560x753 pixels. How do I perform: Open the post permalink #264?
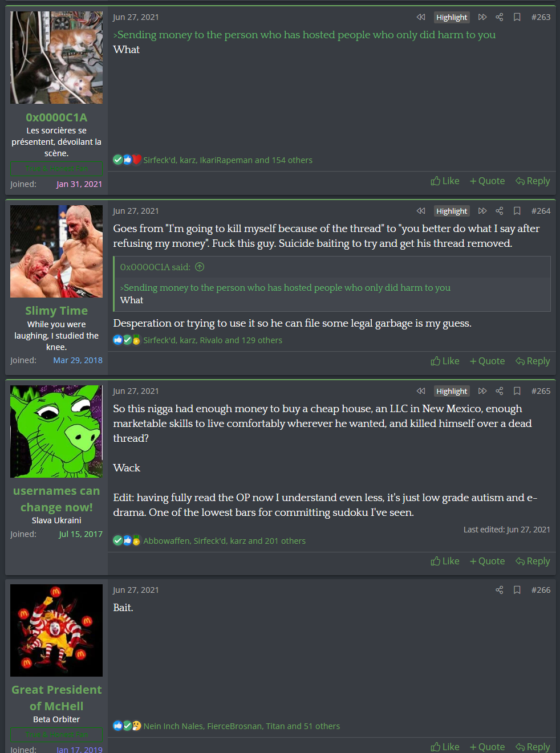[x=541, y=211]
